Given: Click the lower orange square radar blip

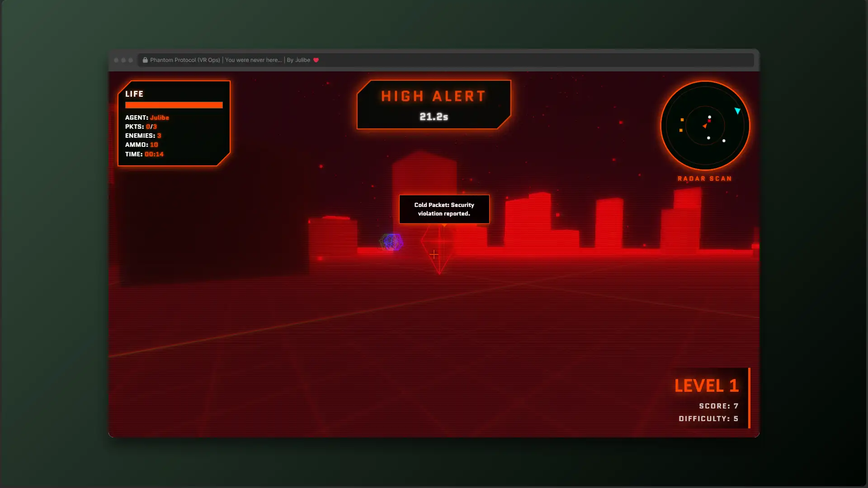Looking at the screenshot, I should [x=681, y=131].
